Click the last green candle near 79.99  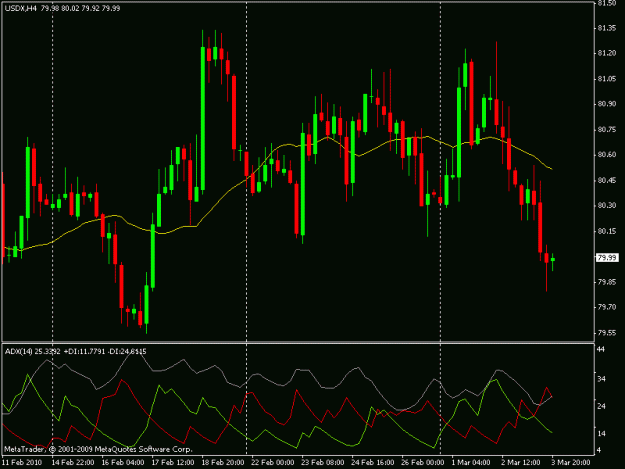coord(552,261)
